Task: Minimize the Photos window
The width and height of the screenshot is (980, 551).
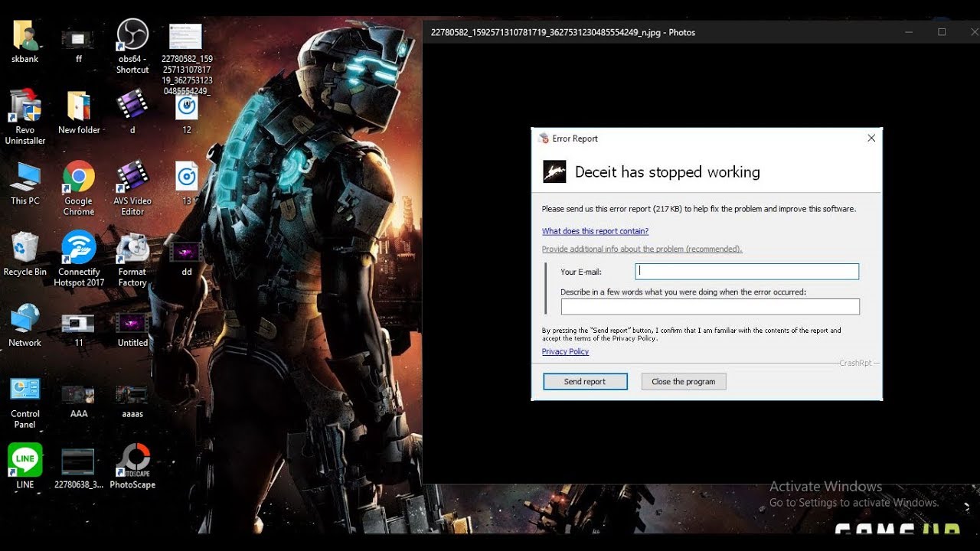Action: coord(909,32)
